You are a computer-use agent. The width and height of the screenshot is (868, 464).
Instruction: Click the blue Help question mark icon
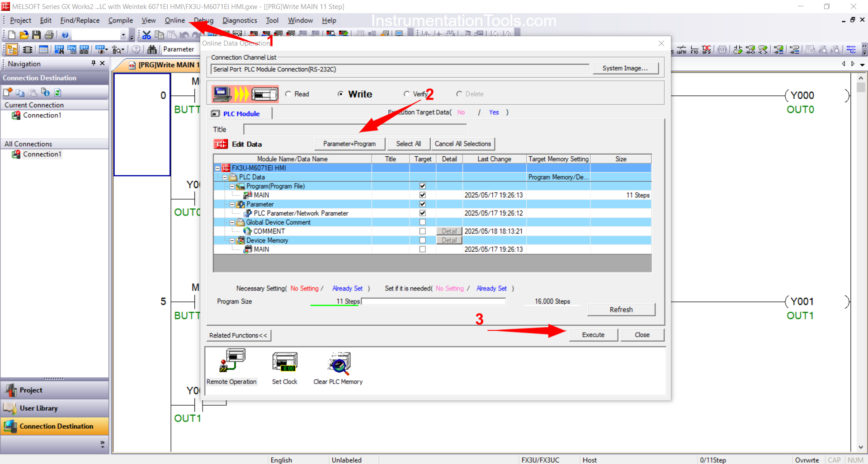pyautogui.click(x=65, y=35)
